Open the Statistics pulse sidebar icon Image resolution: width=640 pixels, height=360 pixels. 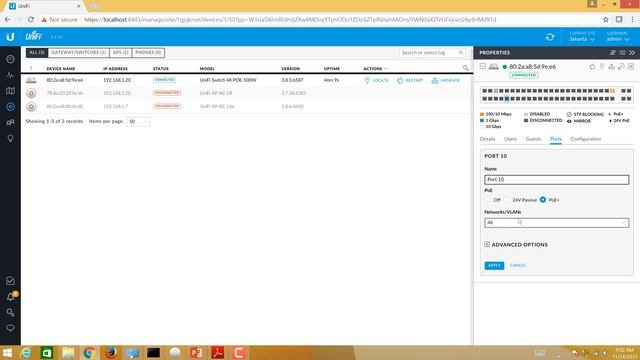click(10, 75)
